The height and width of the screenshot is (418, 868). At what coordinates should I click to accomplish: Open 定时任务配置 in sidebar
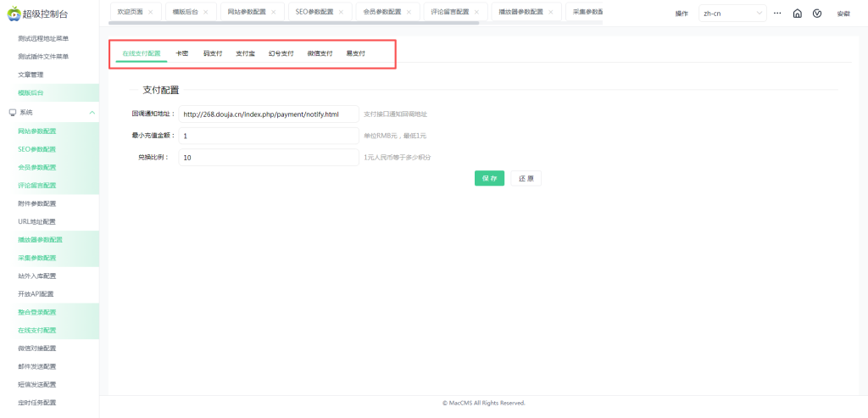click(37, 403)
